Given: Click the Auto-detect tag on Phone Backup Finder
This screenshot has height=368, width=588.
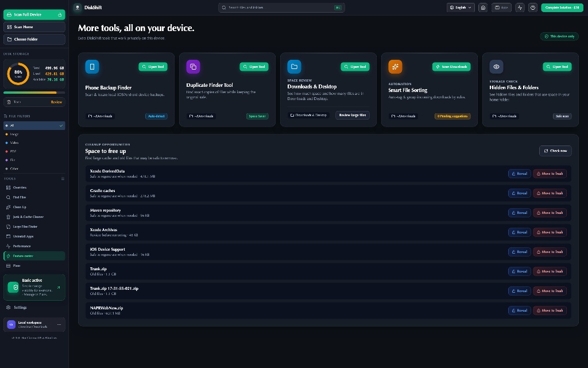Looking at the screenshot, I should pos(156,116).
